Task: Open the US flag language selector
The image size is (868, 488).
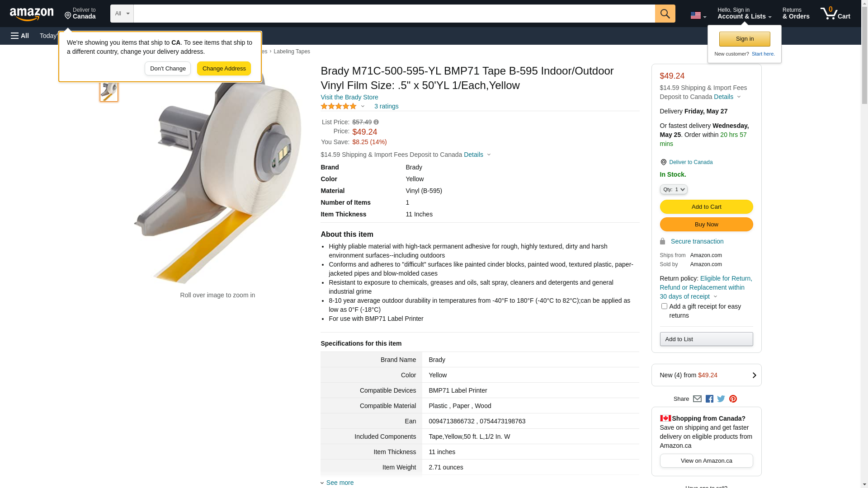Action: (x=698, y=15)
